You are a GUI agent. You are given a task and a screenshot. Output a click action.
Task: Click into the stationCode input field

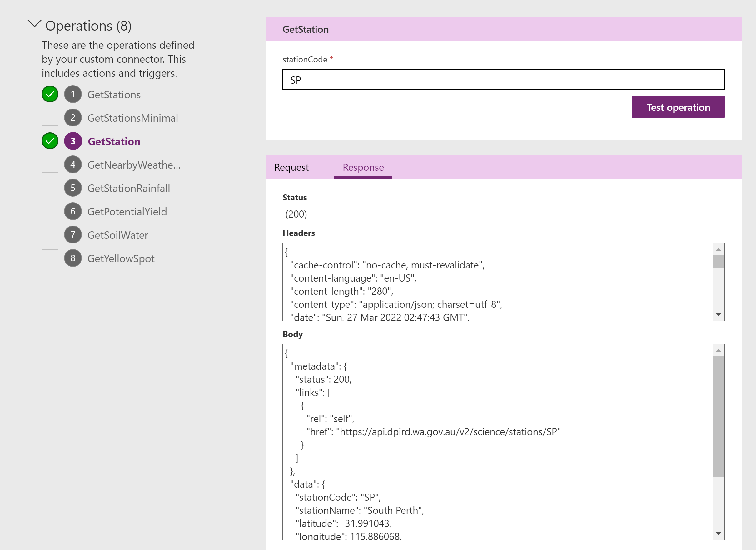(x=503, y=80)
